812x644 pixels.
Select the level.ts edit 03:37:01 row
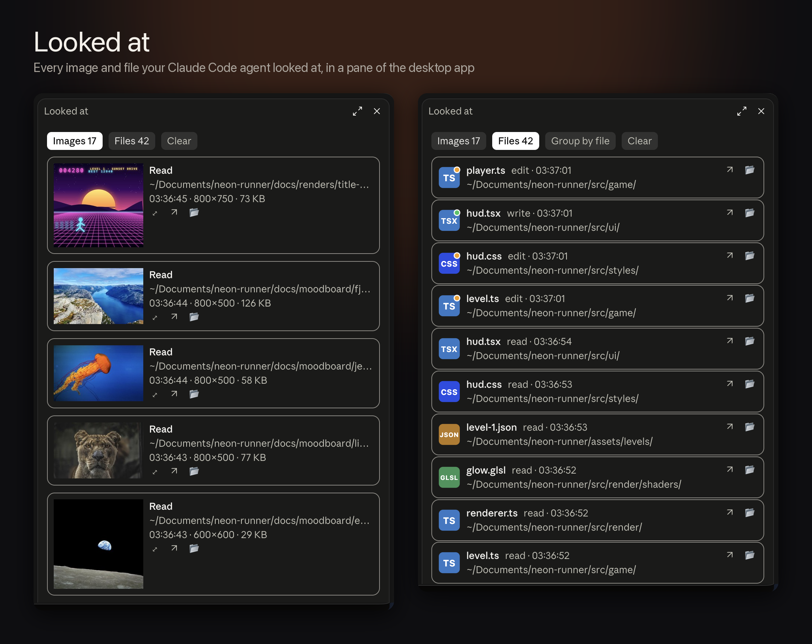click(597, 306)
